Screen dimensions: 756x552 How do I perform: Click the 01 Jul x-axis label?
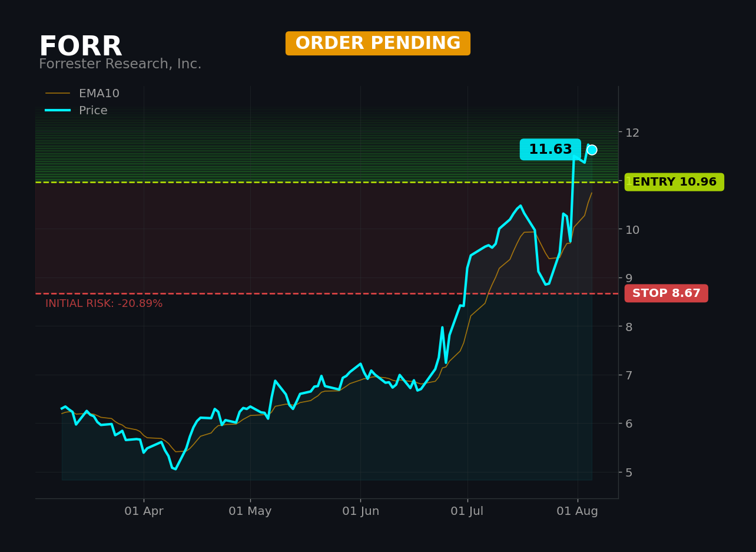click(x=467, y=511)
